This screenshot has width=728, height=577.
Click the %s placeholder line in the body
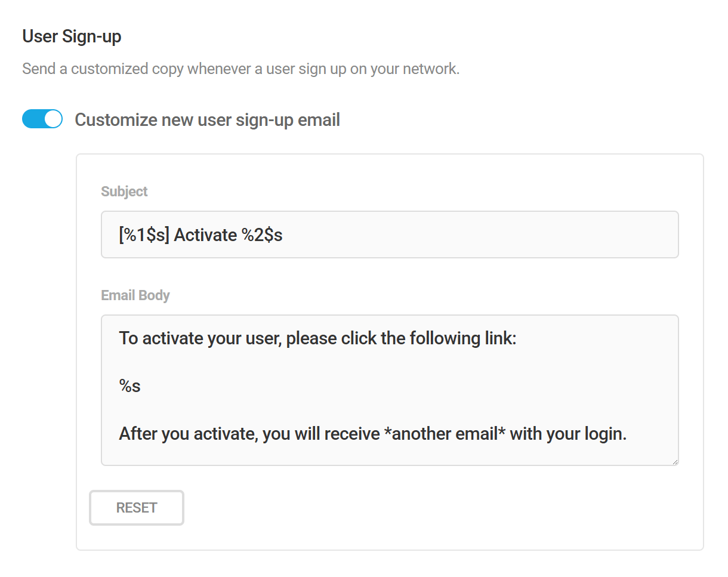click(129, 385)
